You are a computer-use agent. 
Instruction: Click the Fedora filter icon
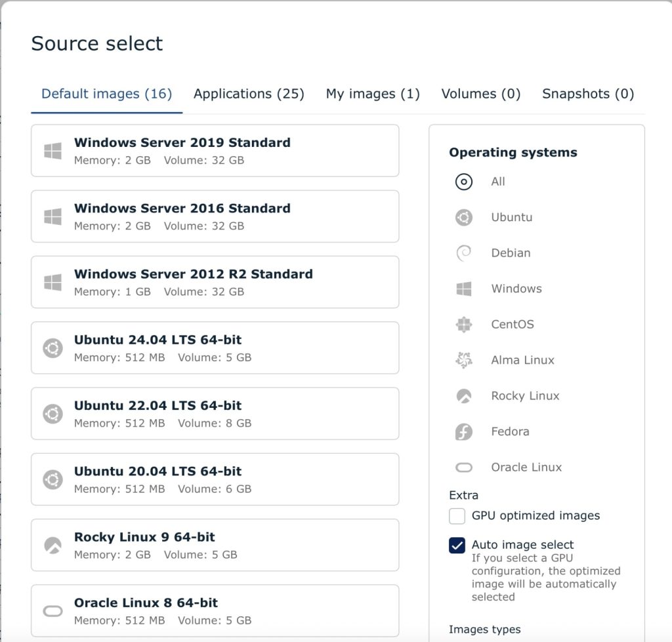[464, 431]
